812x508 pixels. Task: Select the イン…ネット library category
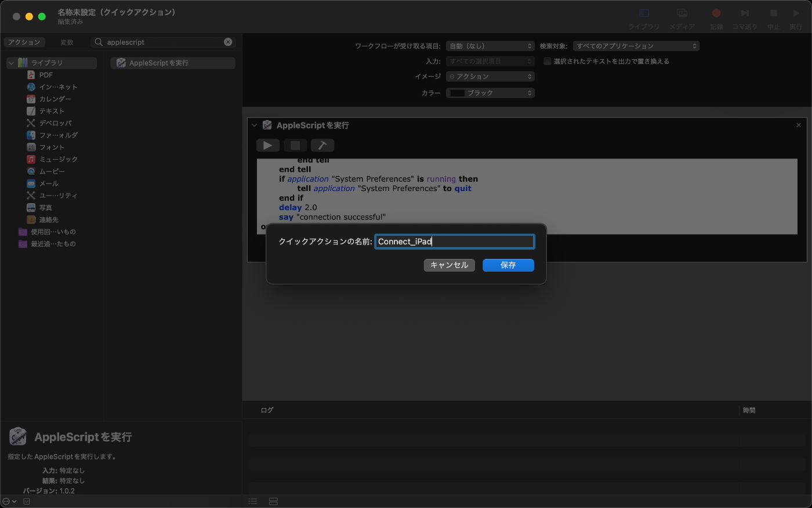[x=52, y=87]
